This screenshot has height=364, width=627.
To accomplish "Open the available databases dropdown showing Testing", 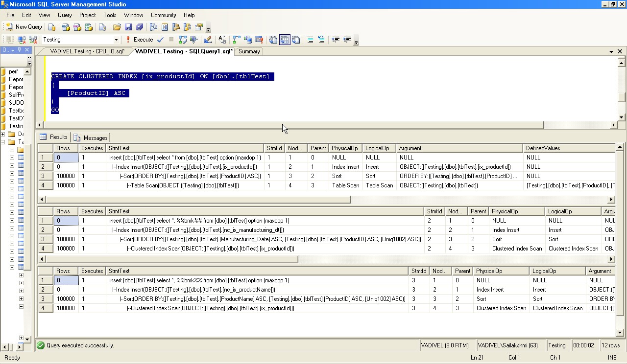I will click(x=117, y=39).
